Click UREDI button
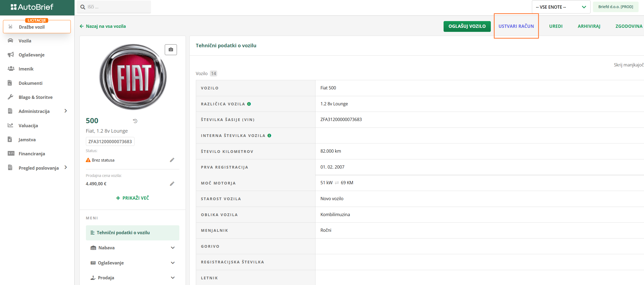Viewport: 644px width, 285px height. point(556,26)
